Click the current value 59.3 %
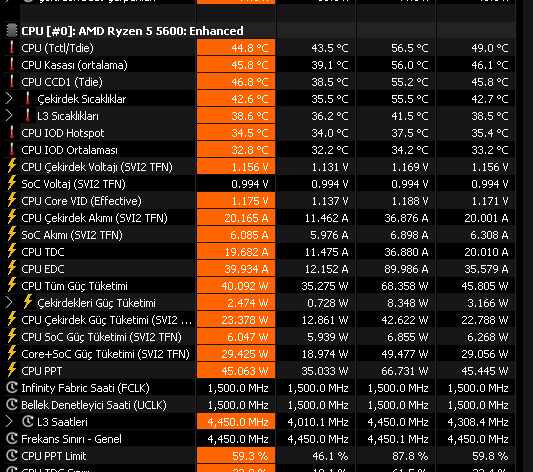Image resolution: width=533 pixels, height=472 pixels. coord(250,456)
